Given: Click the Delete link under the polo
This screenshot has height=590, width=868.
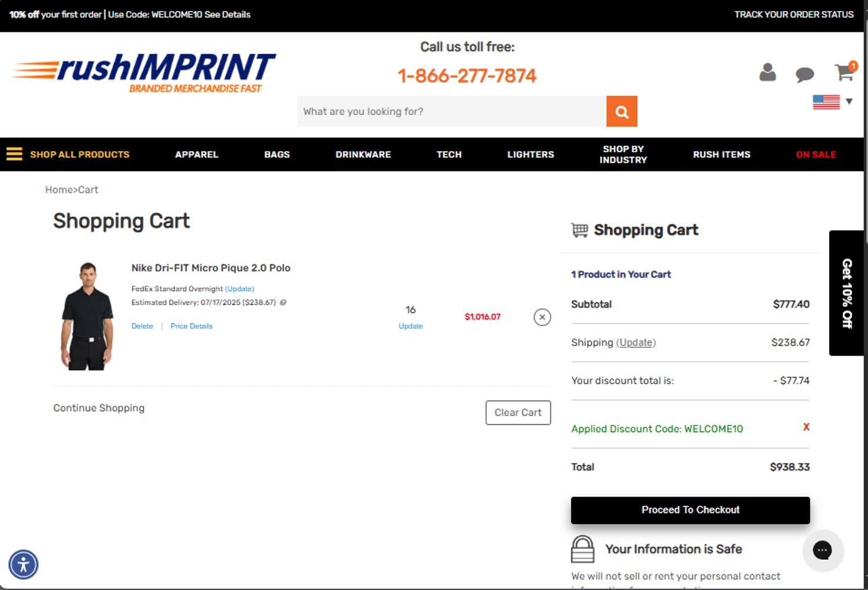Looking at the screenshot, I should 142,326.
